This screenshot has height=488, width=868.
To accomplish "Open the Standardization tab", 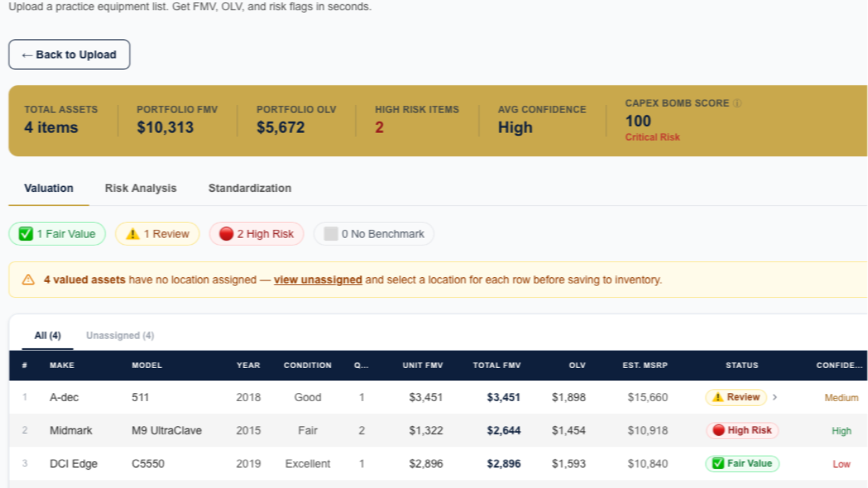I will 250,188.
